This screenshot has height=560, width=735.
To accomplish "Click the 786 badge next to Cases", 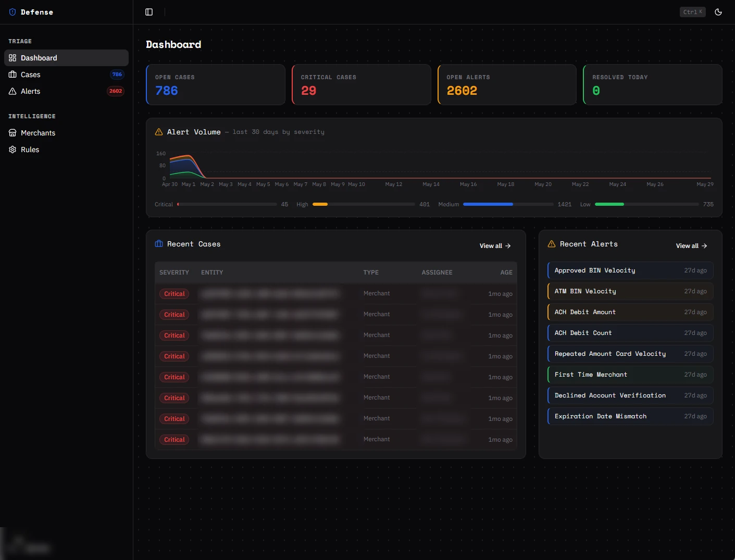I will (x=117, y=74).
